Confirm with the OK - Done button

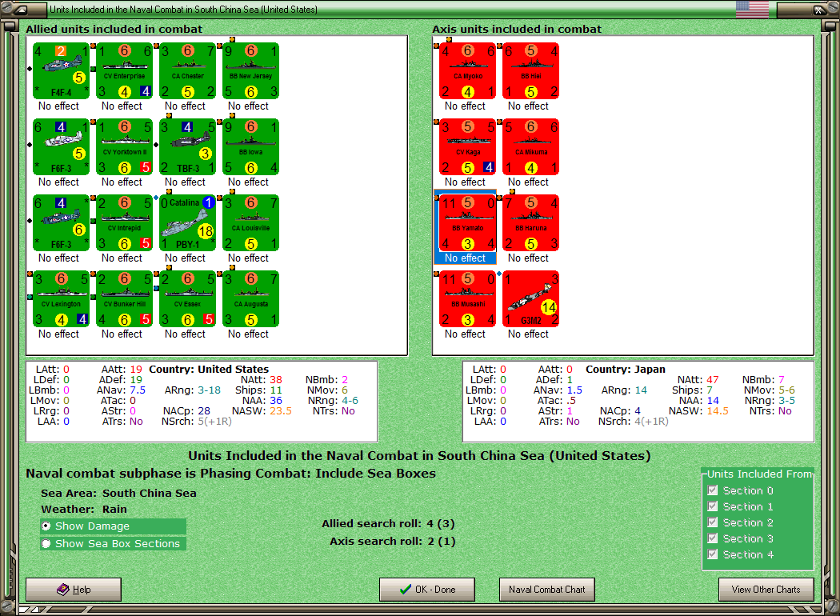(x=427, y=590)
